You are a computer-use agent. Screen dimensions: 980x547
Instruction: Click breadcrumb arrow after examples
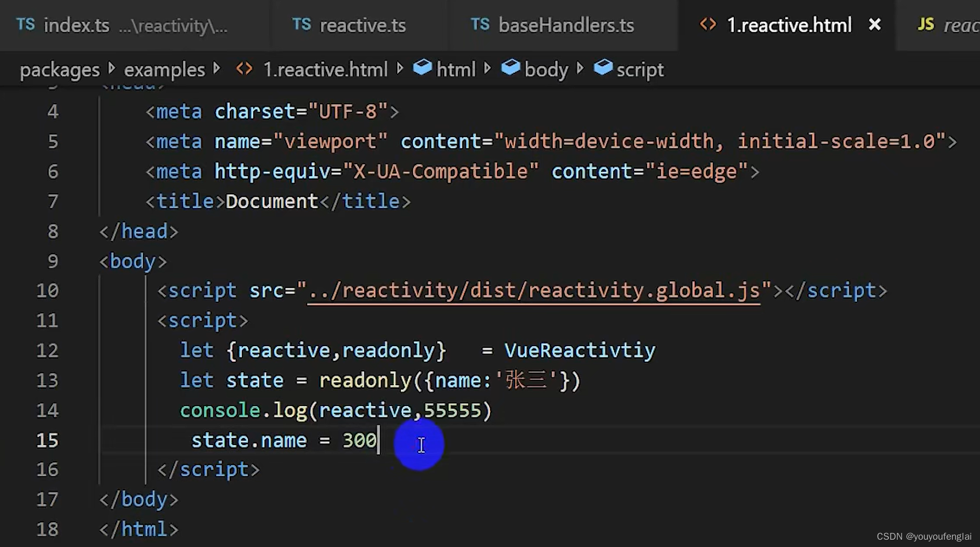click(217, 68)
